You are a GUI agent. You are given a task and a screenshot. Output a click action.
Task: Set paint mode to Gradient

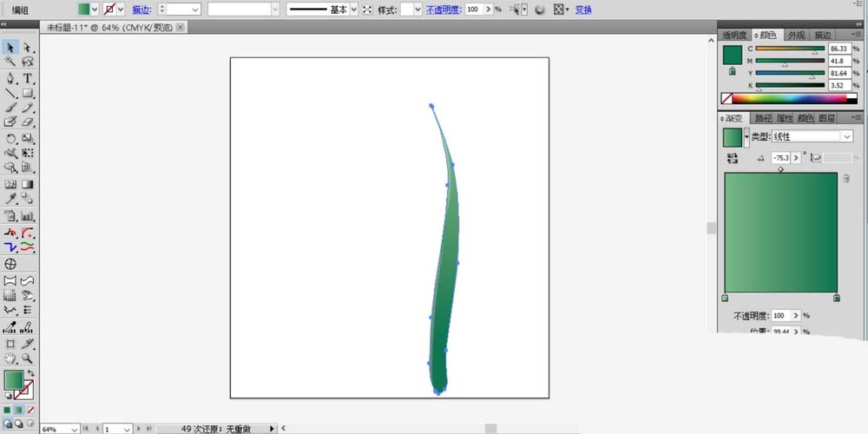[x=19, y=411]
